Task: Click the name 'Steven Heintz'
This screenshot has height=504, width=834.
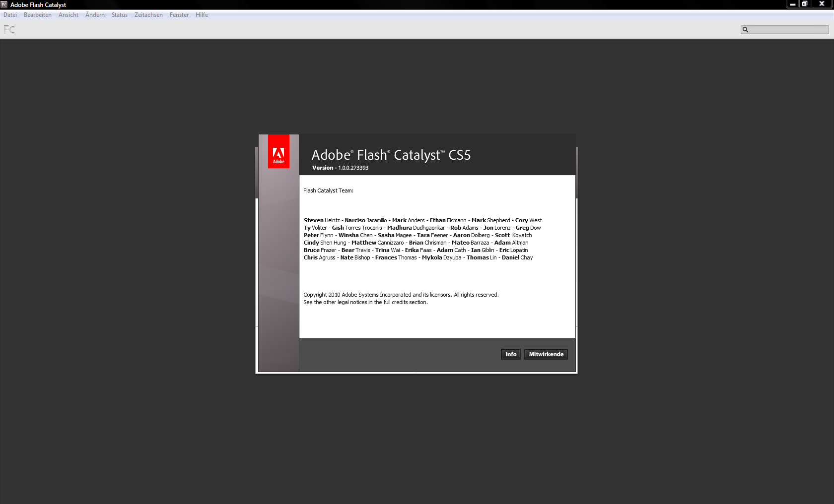Action: [x=322, y=220]
